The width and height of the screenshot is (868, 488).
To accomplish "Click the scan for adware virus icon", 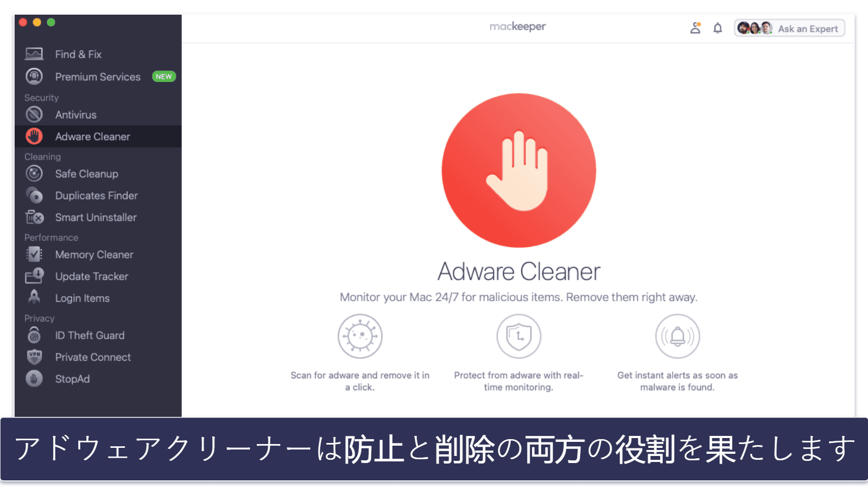I will pos(360,336).
